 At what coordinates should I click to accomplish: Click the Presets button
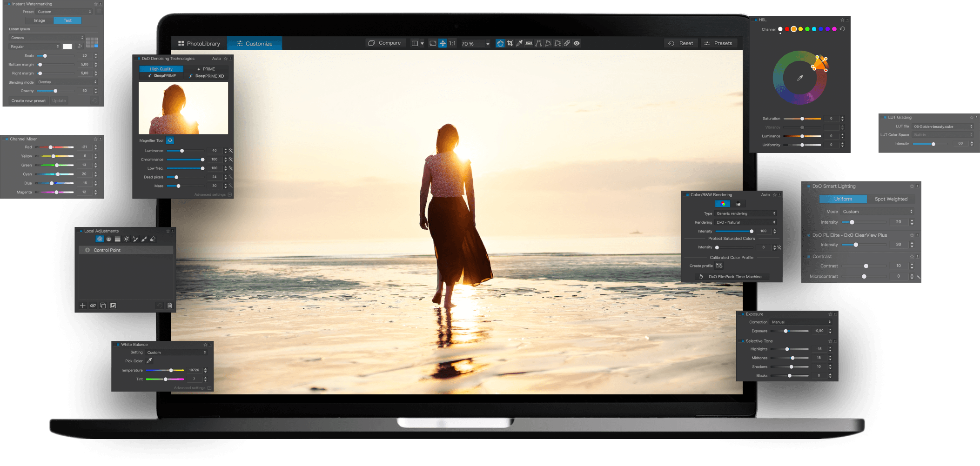pyautogui.click(x=718, y=43)
